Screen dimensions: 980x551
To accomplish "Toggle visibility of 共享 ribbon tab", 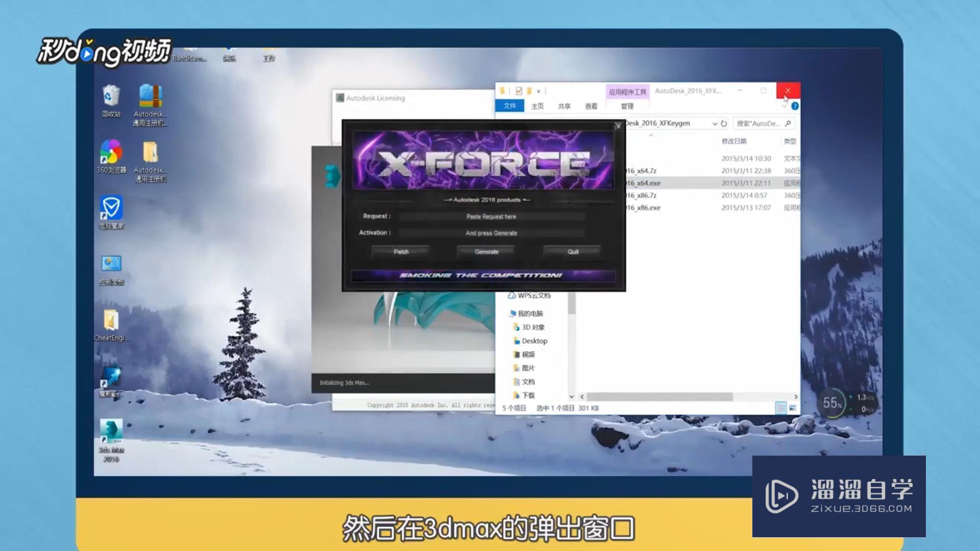I will 564,106.
